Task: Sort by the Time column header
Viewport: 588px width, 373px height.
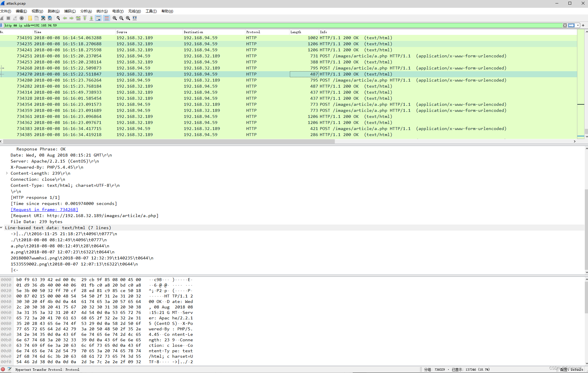Action: tap(74, 32)
